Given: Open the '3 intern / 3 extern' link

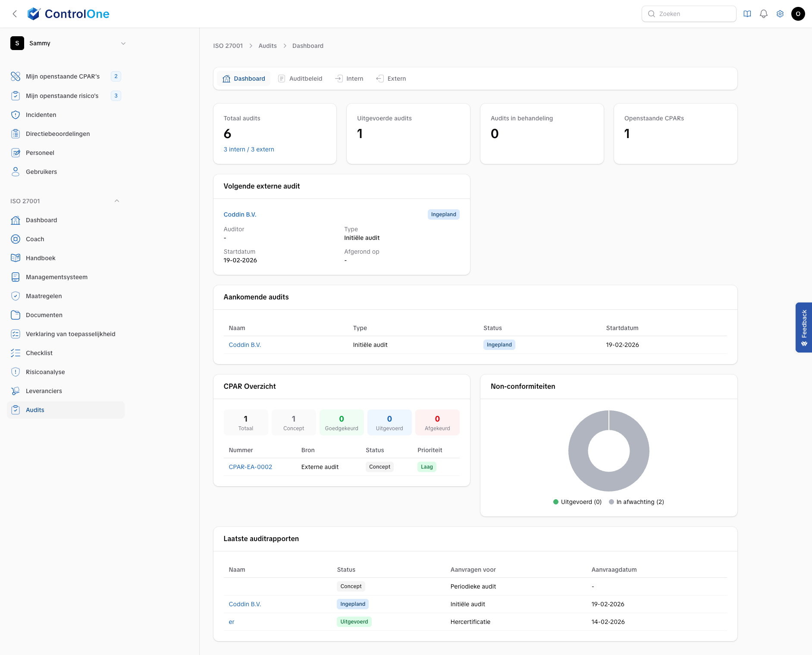Looking at the screenshot, I should tap(248, 149).
